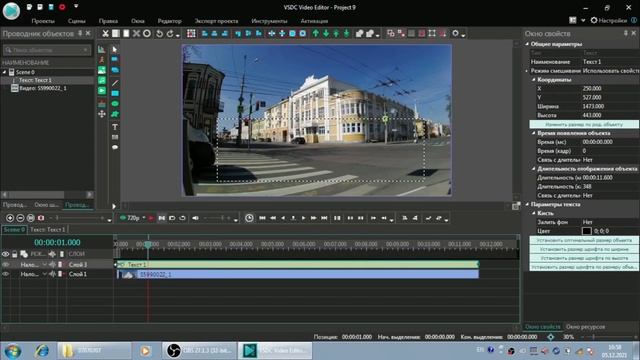Click the timeline zoom-in plus icon
Image resolution: width=640 pixels, height=360 pixels.
click(10, 218)
